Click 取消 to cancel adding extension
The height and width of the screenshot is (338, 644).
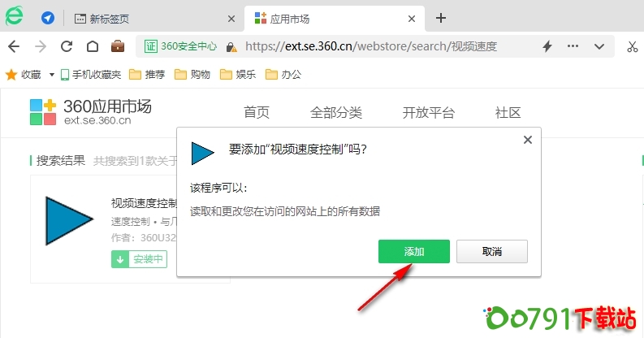[492, 251]
